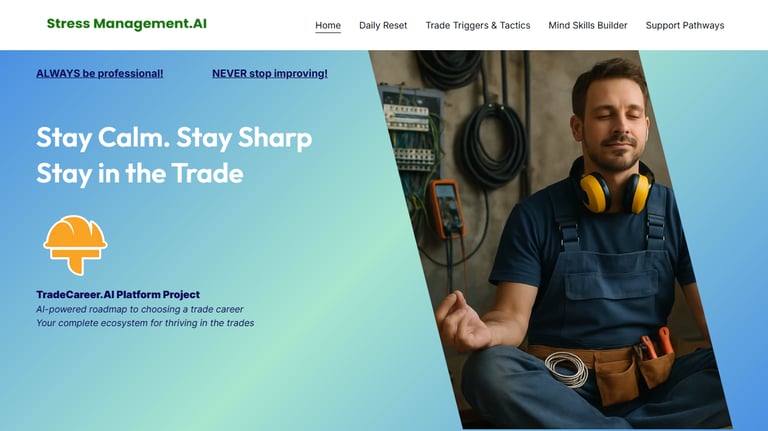Click the Stress Management.AI site logo
768x431 pixels.
pos(127,24)
